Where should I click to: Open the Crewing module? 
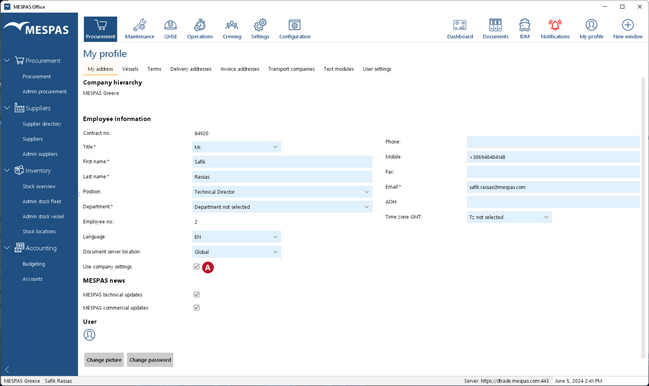click(231, 29)
